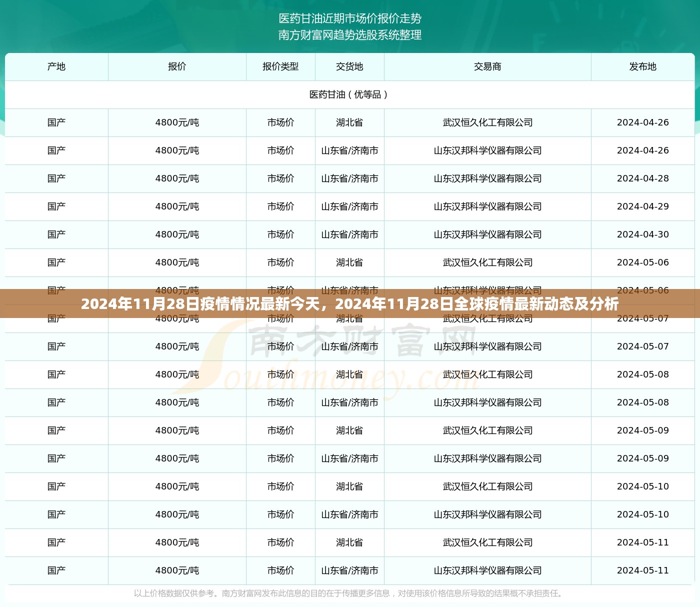Screen dimensions: 700x607
Task: Click 4800元/吨 in the 山东汉邦 2024-05-11 row
Action: click(x=177, y=570)
